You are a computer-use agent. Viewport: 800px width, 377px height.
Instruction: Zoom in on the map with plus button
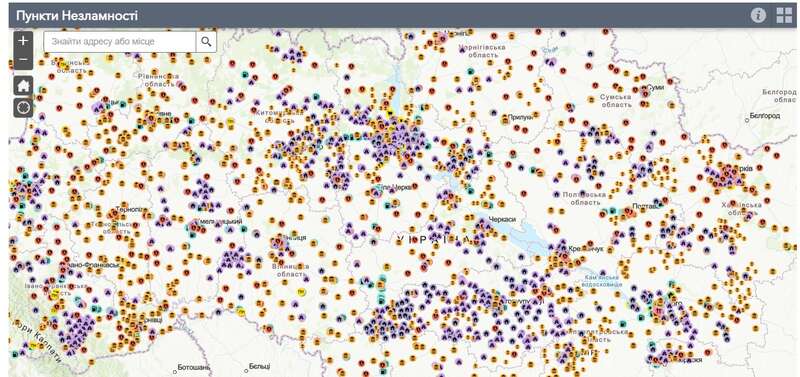tap(23, 41)
